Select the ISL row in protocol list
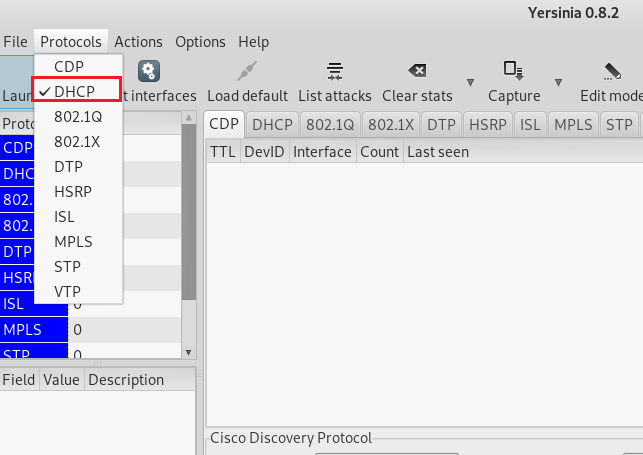The image size is (643, 455). (x=90, y=304)
